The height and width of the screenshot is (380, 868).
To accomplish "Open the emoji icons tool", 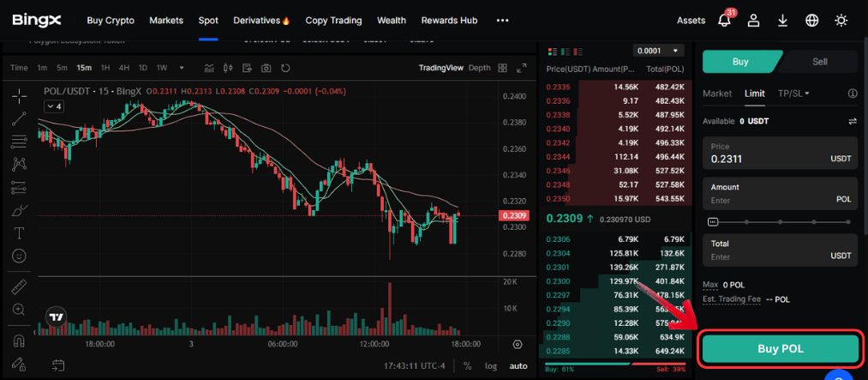I will (20, 256).
